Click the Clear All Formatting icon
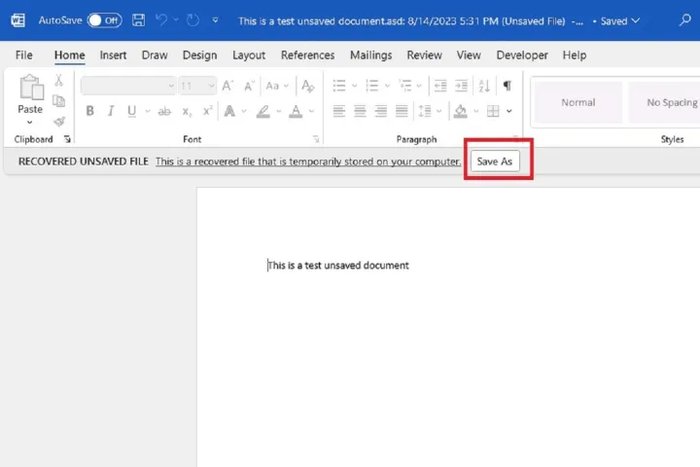Viewport: 700px width, 467px height. tap(308, 86)
